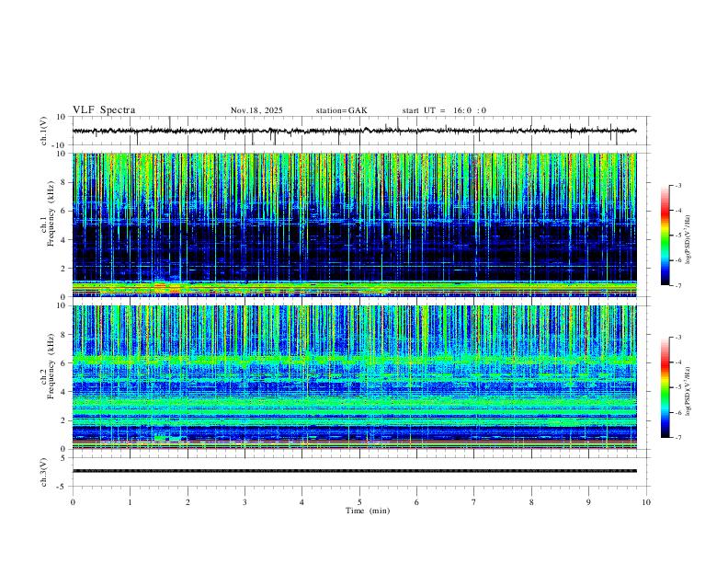Click time axis tick label "4"
This screenshot has width=728, height=563.
[x=302, y=502]
